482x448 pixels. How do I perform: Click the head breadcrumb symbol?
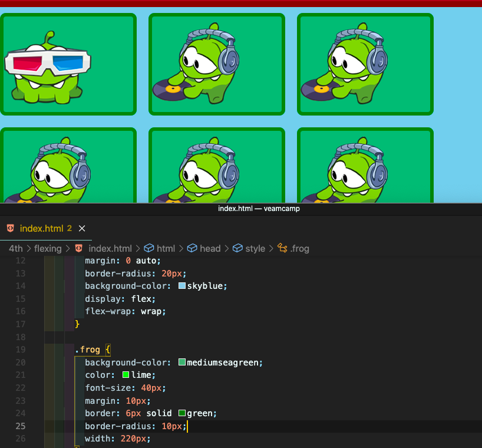(x=210, y=248)
